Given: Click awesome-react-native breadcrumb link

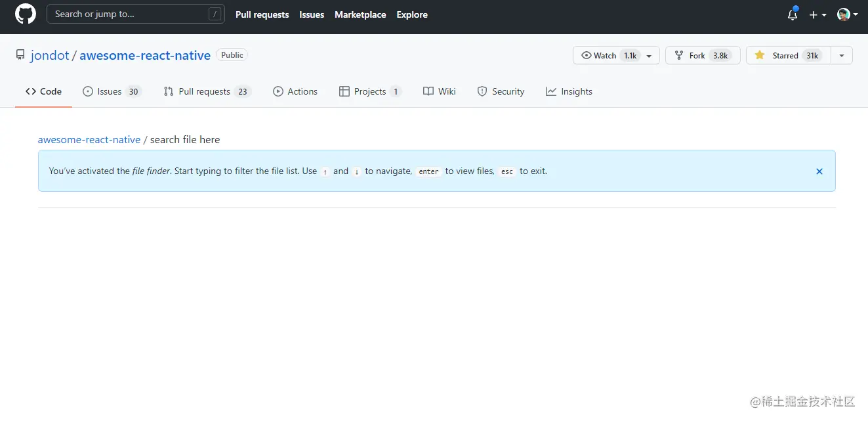Looking at the screenshot, I should (x=89, y=139).
